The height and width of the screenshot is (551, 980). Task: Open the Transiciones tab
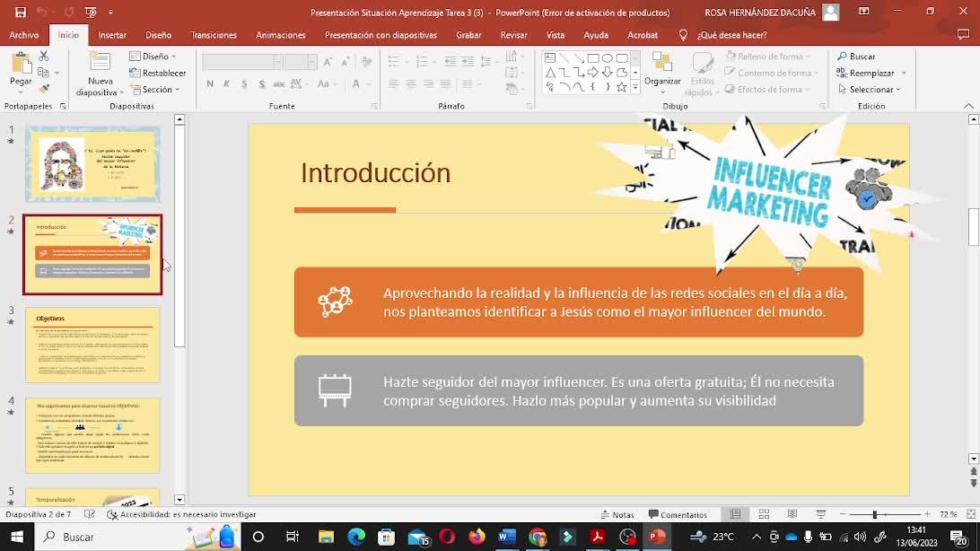[214, 35]
